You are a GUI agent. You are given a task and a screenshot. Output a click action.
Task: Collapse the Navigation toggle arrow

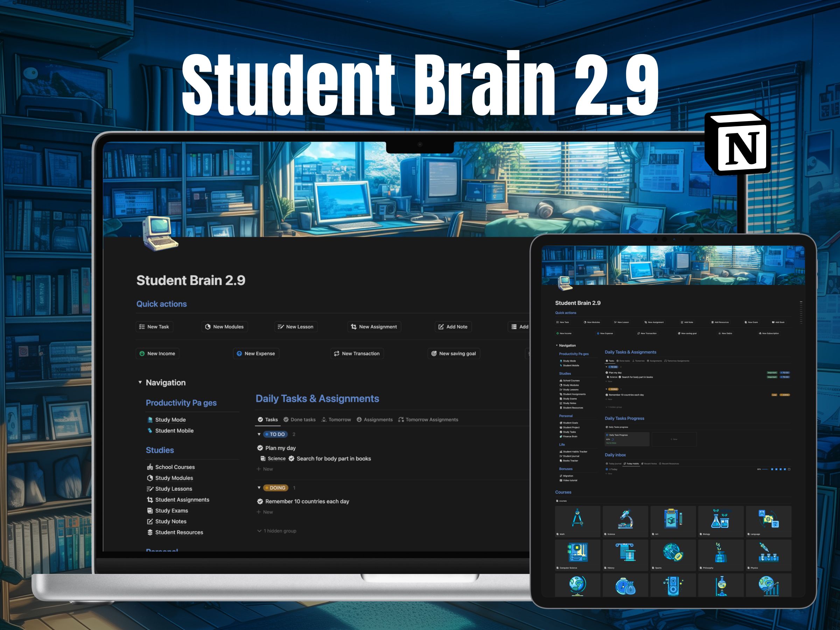pyautogui.click(x=140, y=383)
